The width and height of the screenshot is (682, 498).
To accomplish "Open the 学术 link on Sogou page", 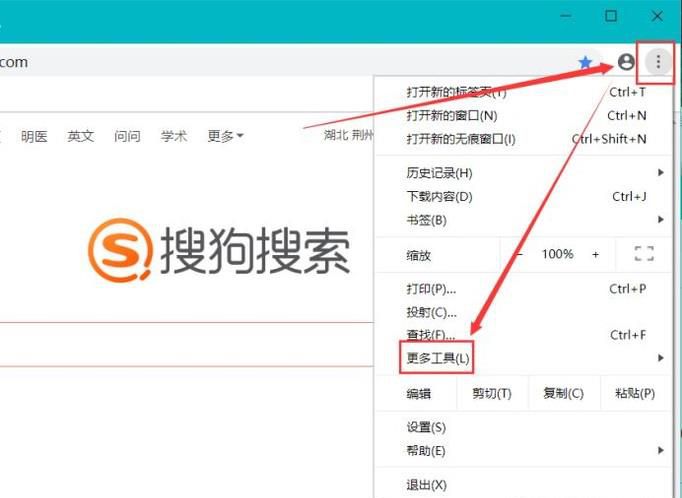I will pyautogui.click(x=174, y=137).
